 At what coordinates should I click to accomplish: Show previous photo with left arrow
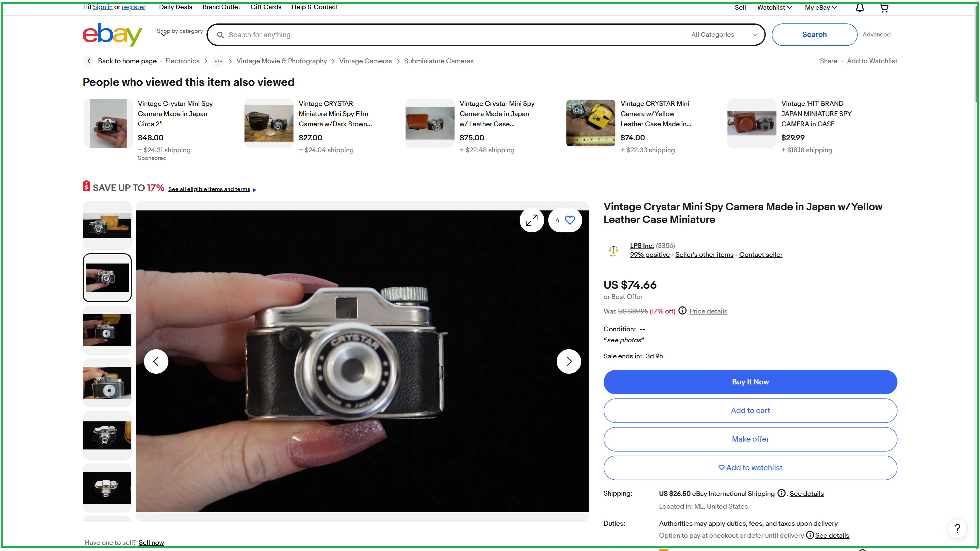coord(156,361)
